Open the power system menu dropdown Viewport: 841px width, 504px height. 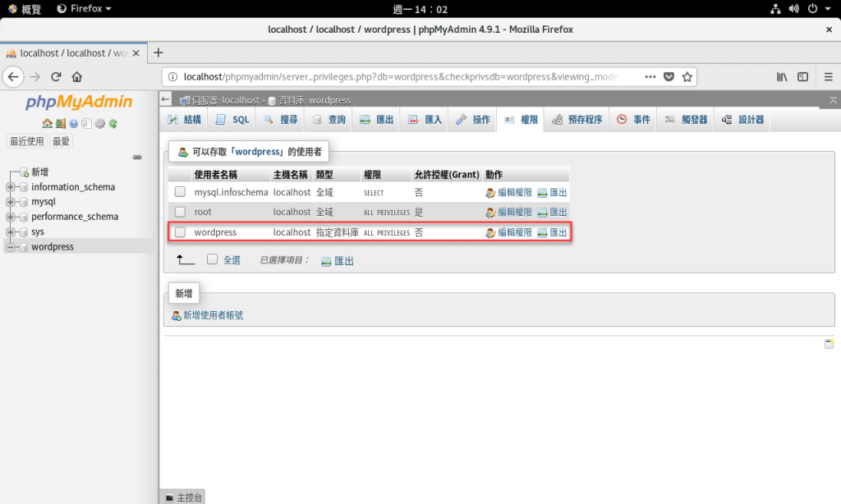[x=819, y=8]
